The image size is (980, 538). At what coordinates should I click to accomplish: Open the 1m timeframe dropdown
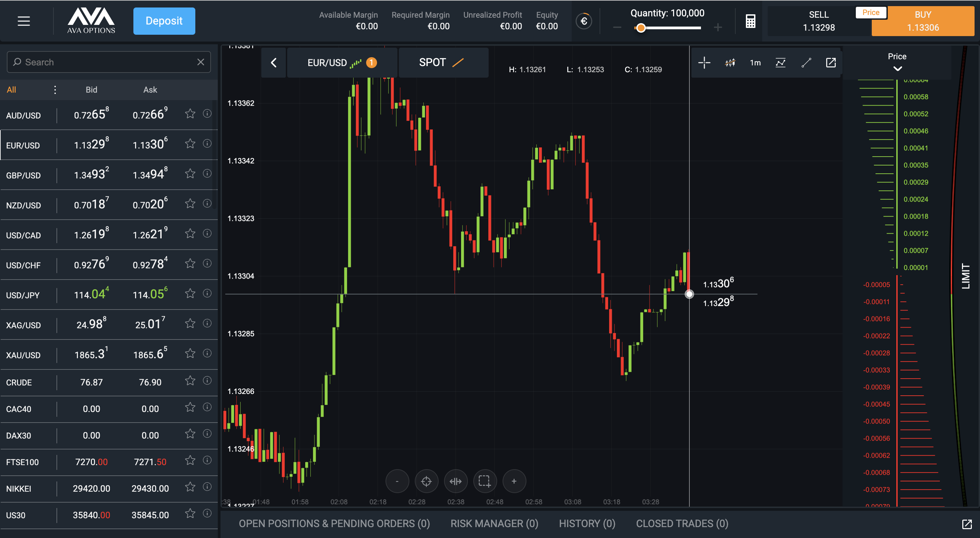point(755,62)
